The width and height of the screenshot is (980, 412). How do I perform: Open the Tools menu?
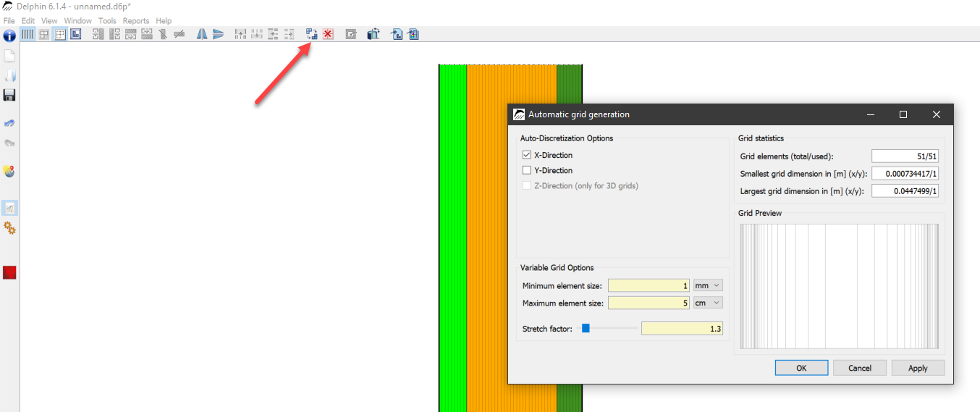107,21
